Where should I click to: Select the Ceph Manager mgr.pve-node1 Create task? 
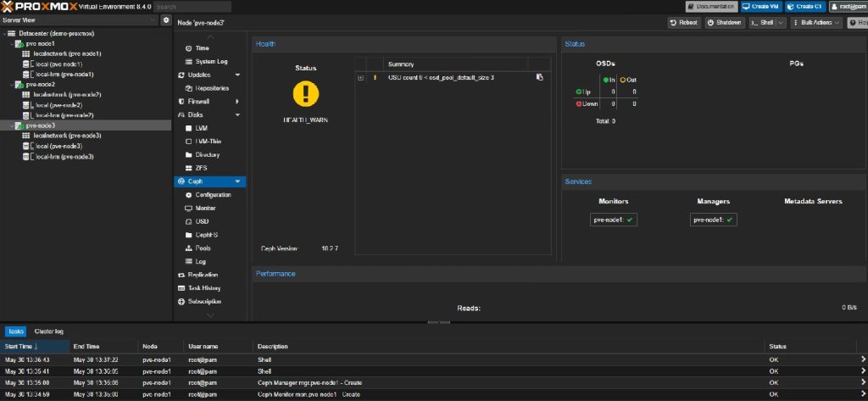[434, 382]
